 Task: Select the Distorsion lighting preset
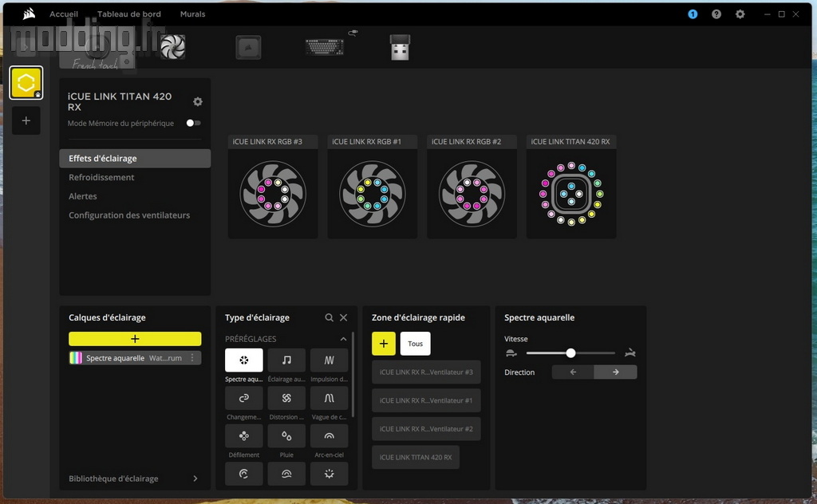[x=286, y=398]
